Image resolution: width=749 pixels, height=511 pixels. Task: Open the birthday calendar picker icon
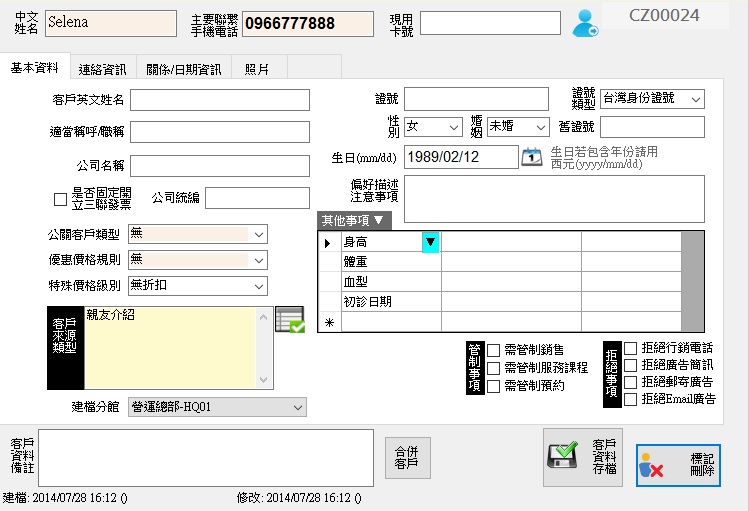click(x=532, y=157)
